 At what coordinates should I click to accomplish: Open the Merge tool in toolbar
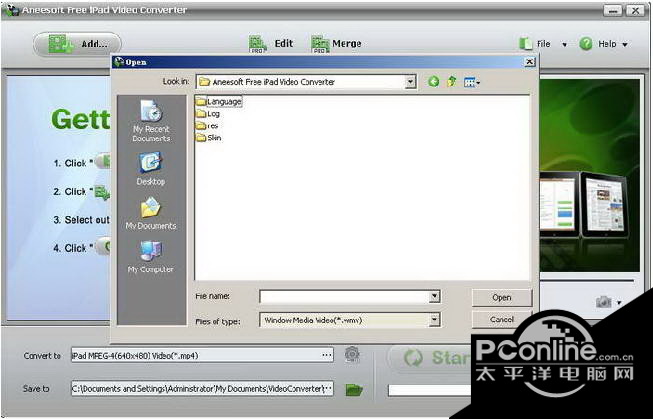(336, 44)
